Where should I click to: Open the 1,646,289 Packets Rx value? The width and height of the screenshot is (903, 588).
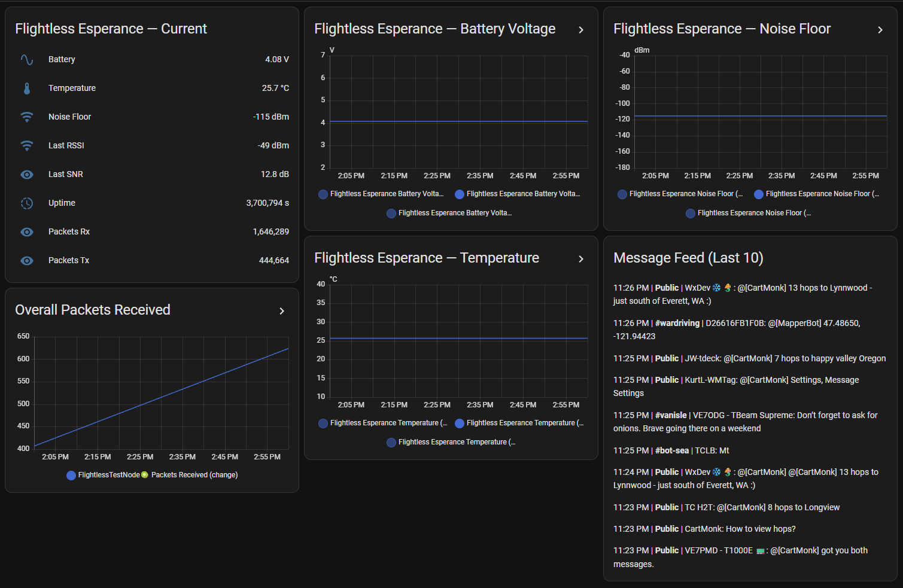click(x=270, y=231)
